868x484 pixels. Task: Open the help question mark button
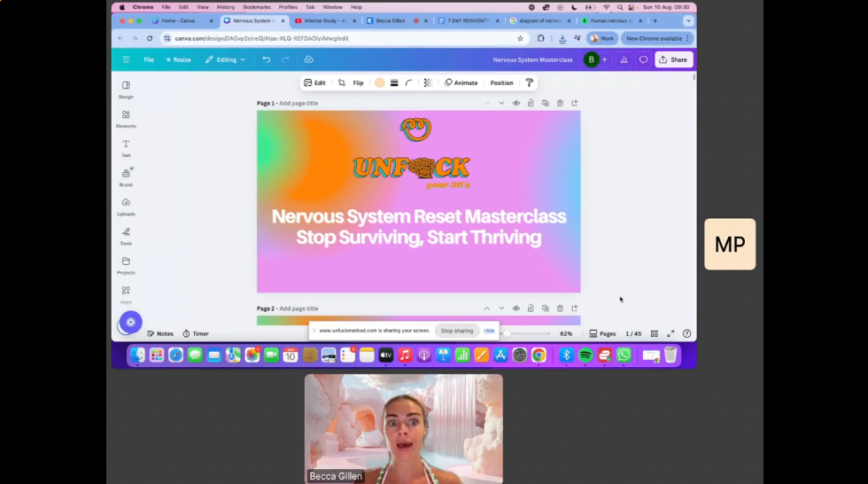(687, 334)
